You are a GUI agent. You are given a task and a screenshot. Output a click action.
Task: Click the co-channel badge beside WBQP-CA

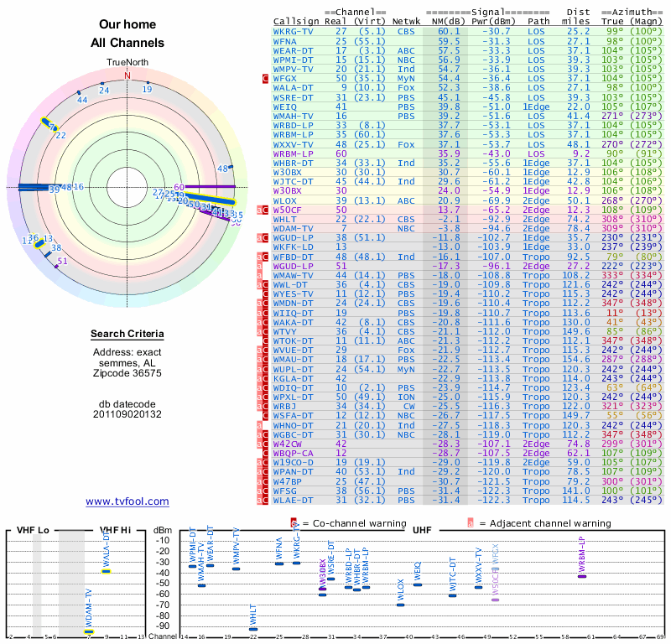[265, 453]
